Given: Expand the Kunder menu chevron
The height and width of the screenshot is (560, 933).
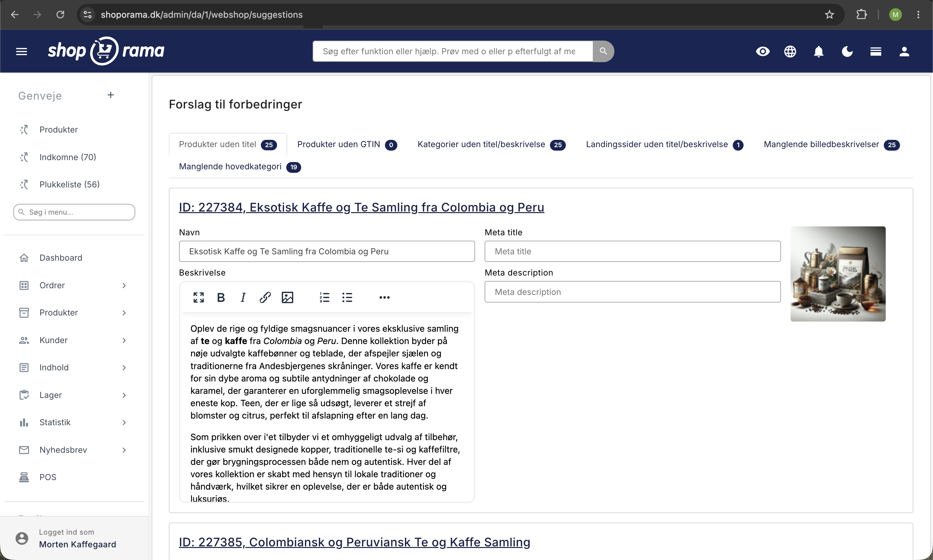Looking at the screenshot, I should point(124,340).
